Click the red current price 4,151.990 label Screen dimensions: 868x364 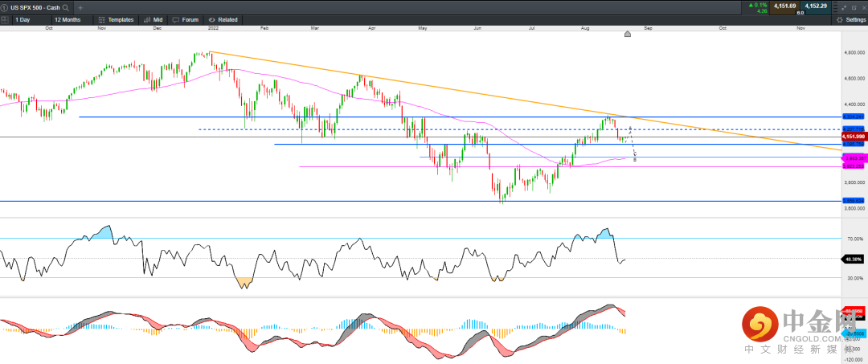(853, 137)
